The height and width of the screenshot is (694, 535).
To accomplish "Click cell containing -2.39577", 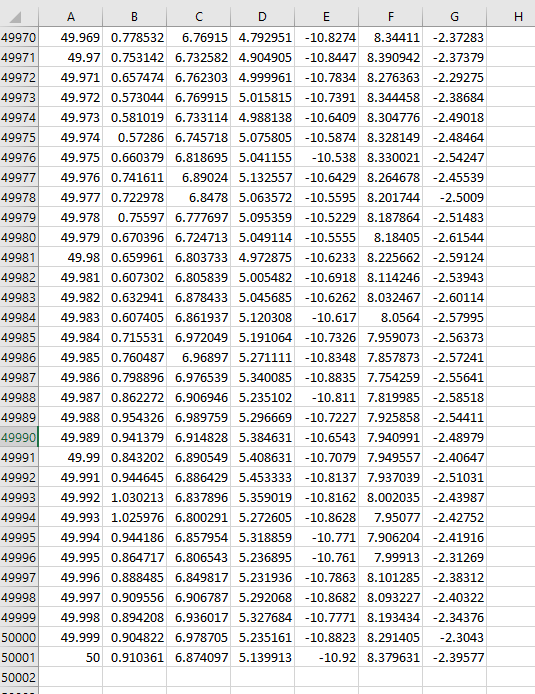I will point(454,658).
